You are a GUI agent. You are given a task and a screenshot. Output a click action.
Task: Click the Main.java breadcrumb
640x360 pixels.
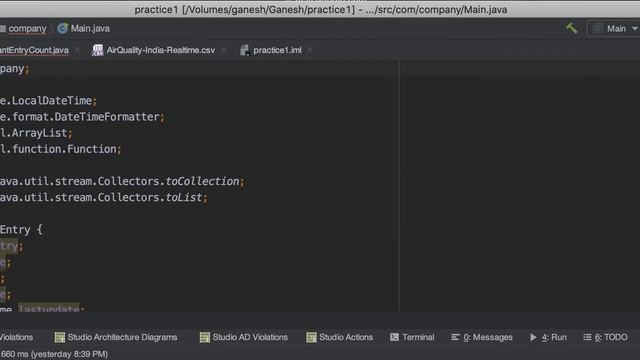tap(90, 29)
